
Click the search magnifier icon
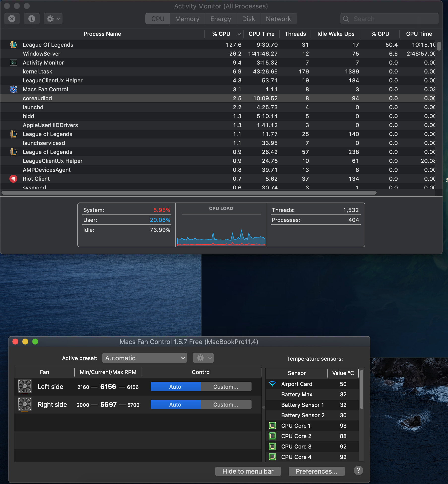(346, 19)
